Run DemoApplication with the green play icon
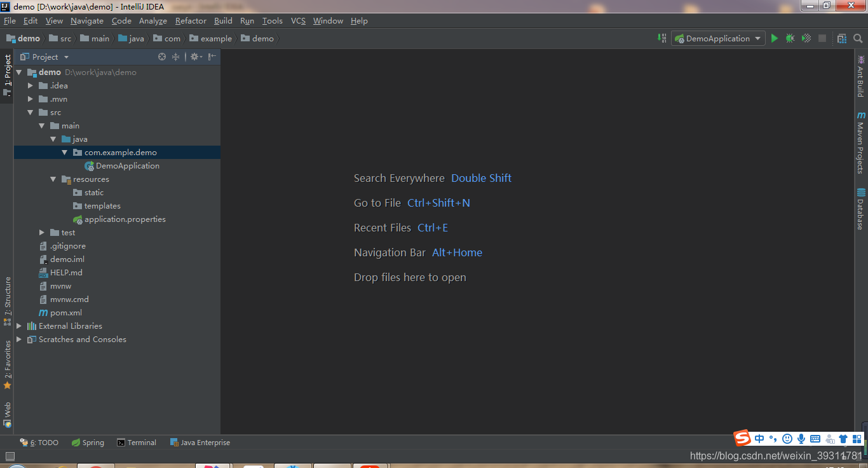 point(774,38)
